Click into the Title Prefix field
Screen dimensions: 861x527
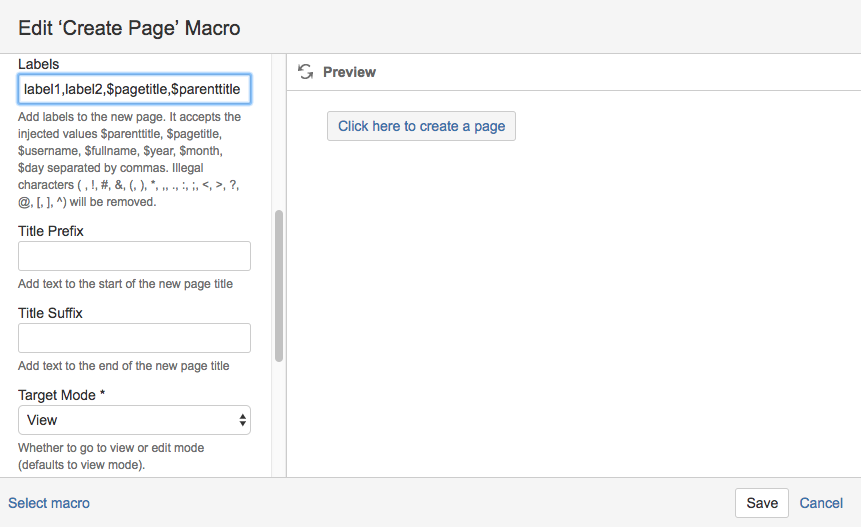tap(135, 256)
